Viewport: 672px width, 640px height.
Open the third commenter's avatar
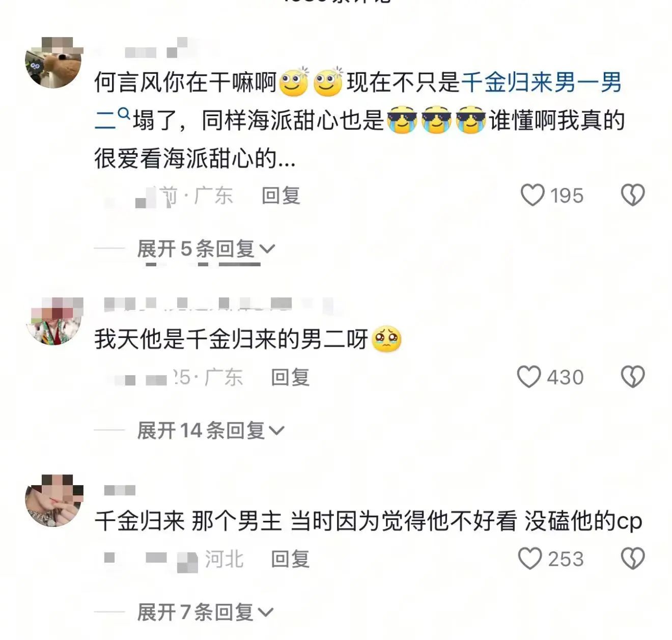click(x=53, y=500)
